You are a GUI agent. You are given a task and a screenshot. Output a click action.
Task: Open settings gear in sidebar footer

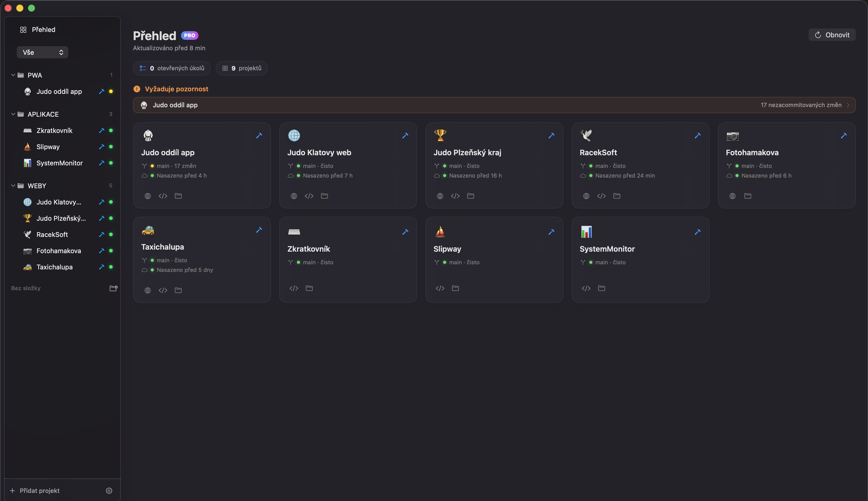[x=109, y=490]
